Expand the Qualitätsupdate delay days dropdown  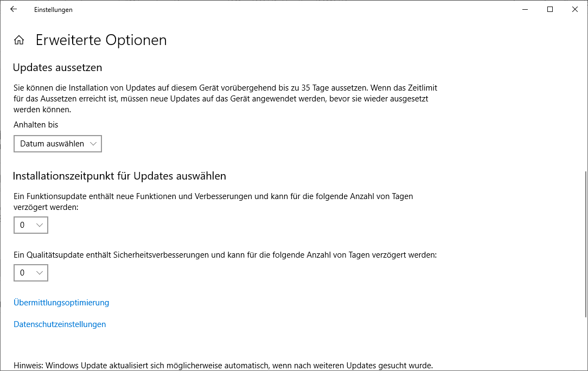(x=31, y=273)
